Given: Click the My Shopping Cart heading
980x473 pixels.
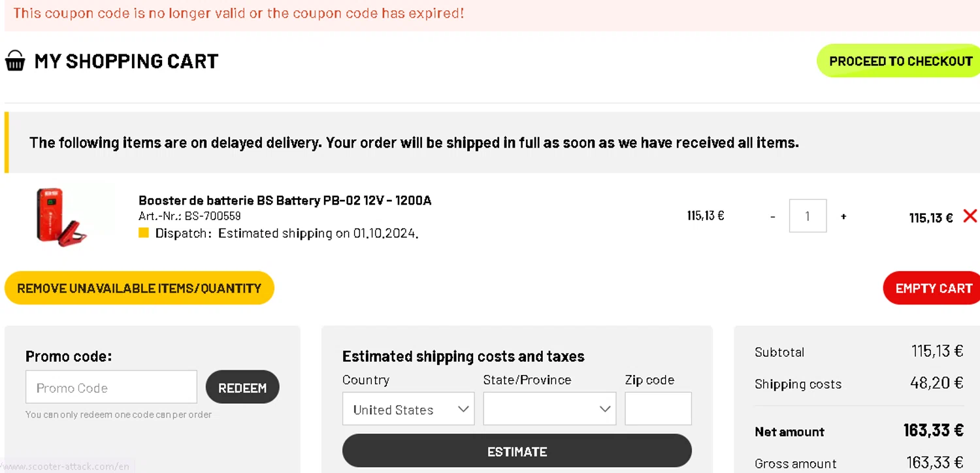Looking at the screenshot, I should pyautogui.click(x=126, y=61).
